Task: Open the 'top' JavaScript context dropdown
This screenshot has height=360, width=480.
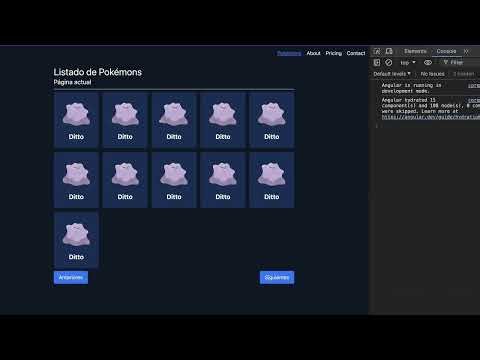Action: point(408,63)
